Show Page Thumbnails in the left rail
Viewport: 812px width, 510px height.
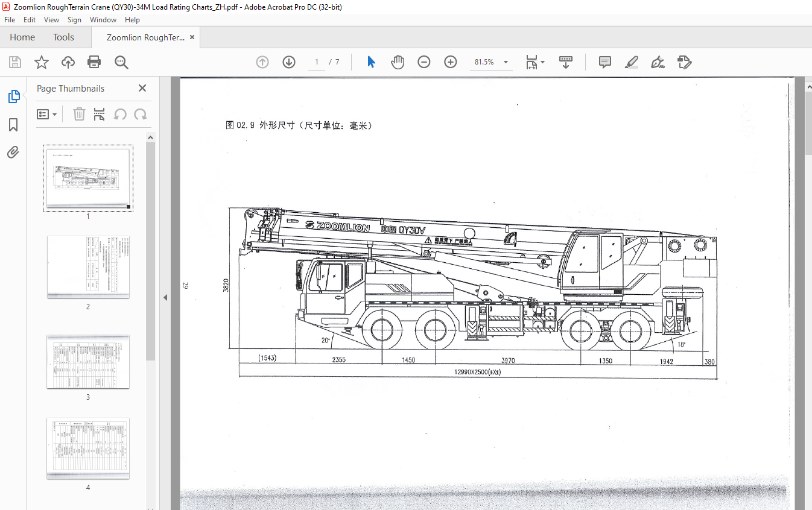coord(13,96)
